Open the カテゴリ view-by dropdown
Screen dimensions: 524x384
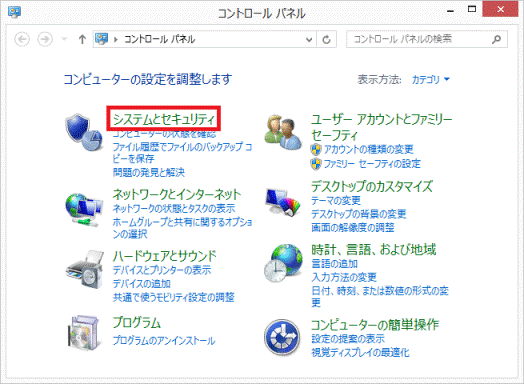coord(431,80)
